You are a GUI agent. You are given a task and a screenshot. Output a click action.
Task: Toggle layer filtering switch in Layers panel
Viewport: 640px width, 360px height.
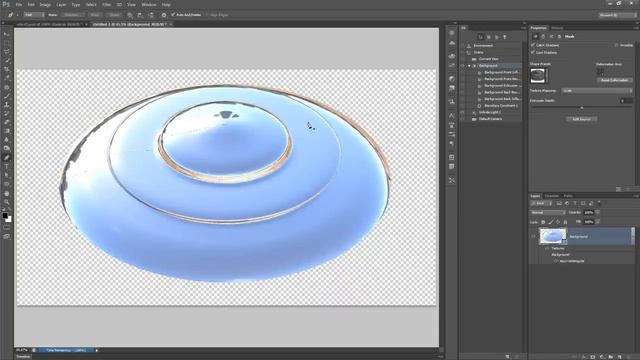click(599, 202)
